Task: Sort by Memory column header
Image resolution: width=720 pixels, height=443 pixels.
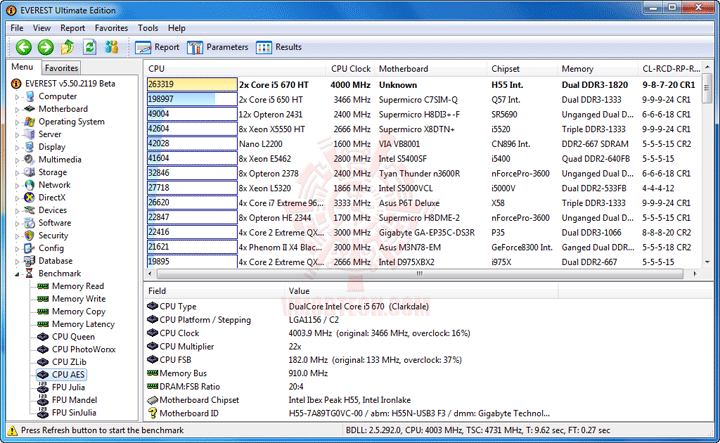Action: [x=598, y=68]
